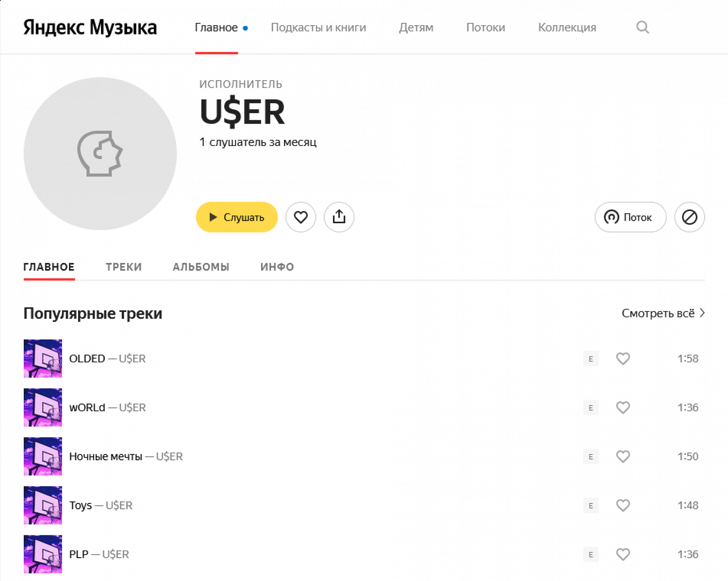Like the artist U$ER with heart button
Image resolution: width=728 pixels, height=581 pixels.
pos(301,217)
